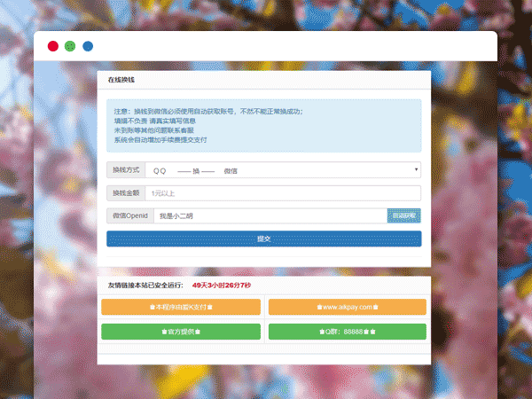Click the 微信Openid field label
The width and height of the screenshot is (532, 399).
[129, 215]
